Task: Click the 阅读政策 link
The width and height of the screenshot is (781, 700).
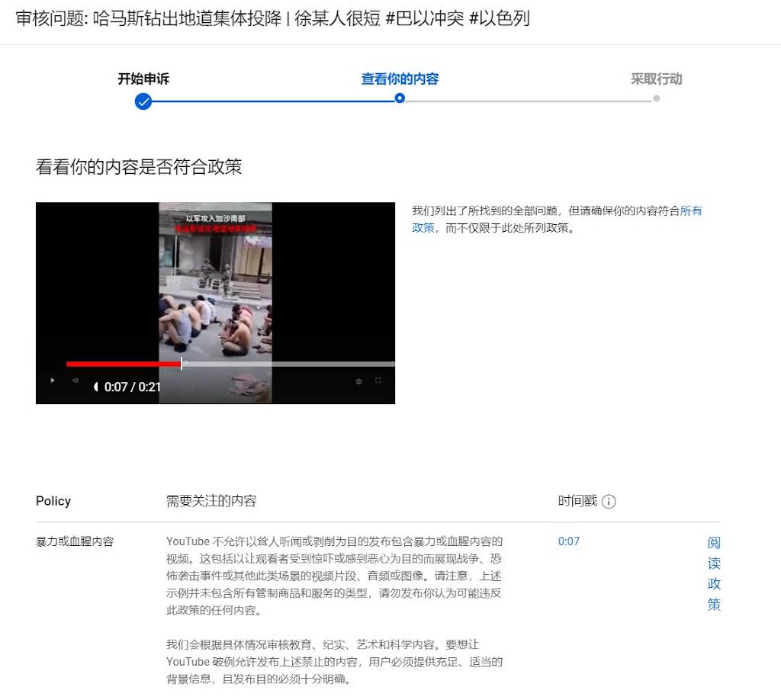Action: (714, 573)
